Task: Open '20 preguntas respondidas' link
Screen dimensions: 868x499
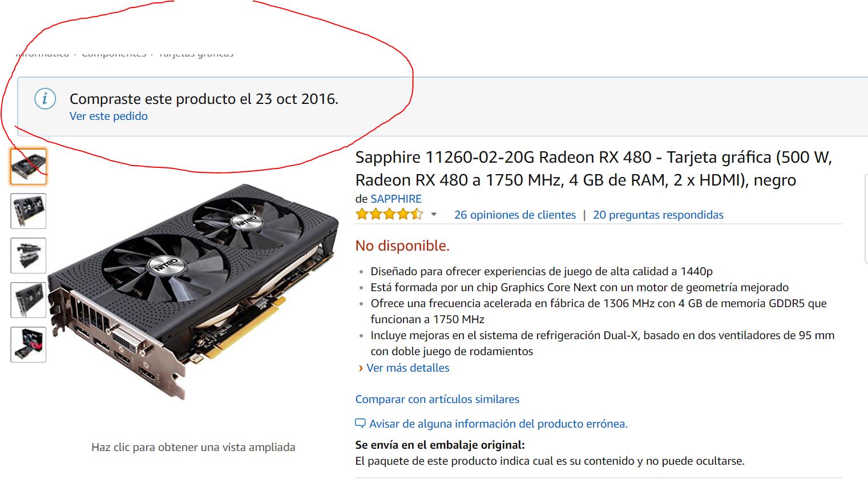Action: tap(658, 215)
